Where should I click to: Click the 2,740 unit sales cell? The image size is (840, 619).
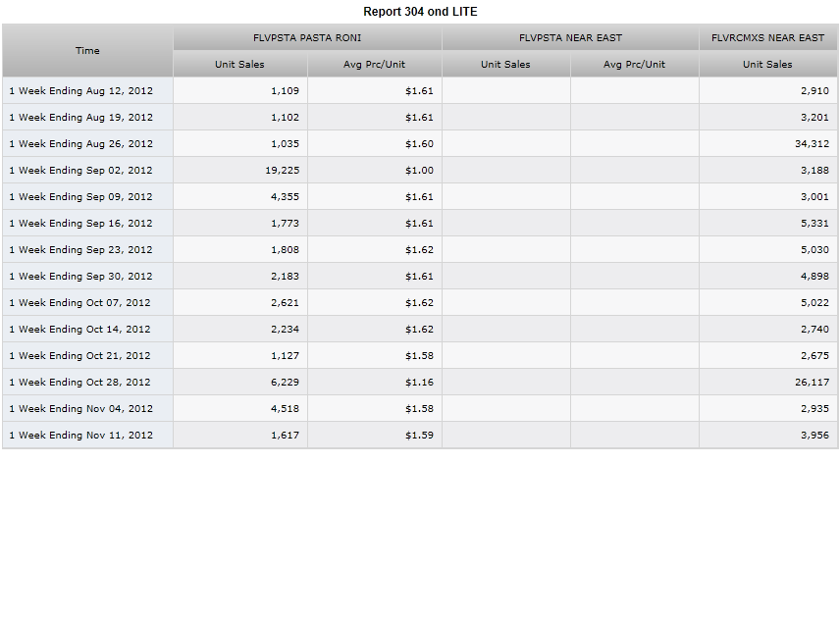(x=768, y=330)
